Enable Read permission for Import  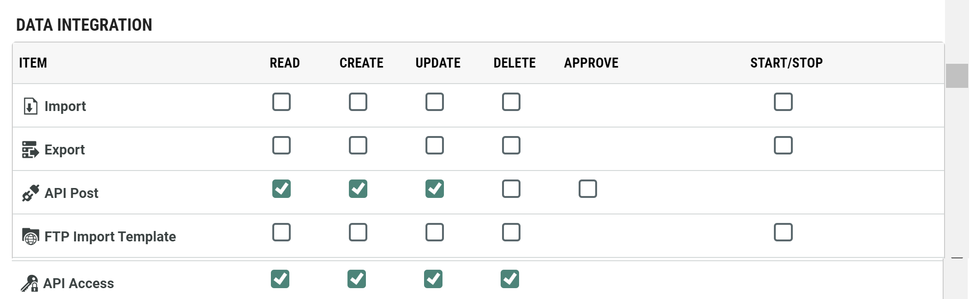[x=281, y=102]
